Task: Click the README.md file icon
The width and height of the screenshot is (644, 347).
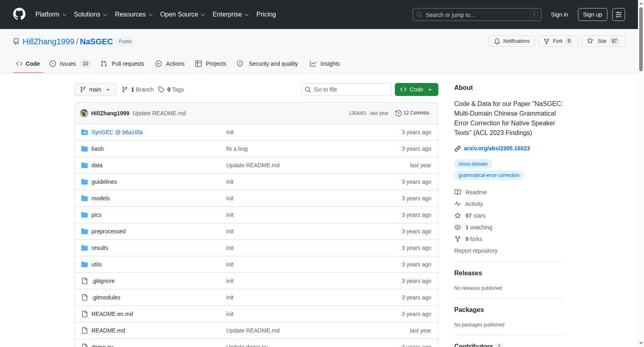Action: tap(85, 330)
